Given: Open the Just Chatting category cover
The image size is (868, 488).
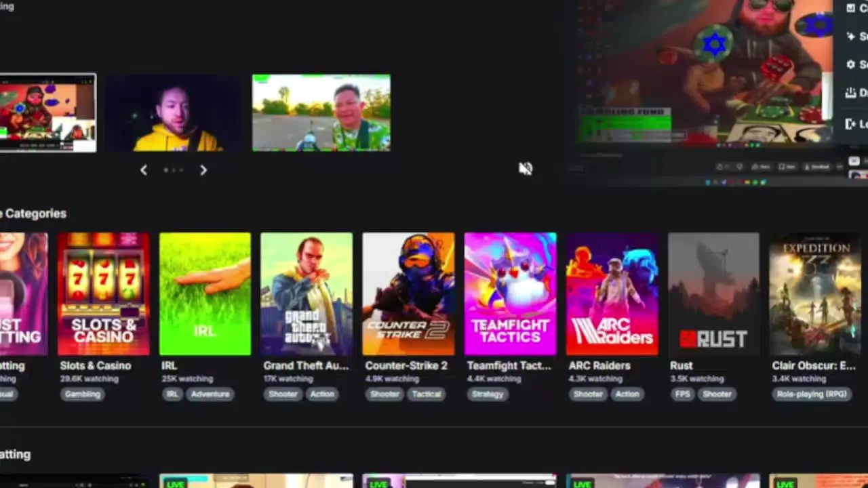Looking at the screenshot, I should pos(24,294).
